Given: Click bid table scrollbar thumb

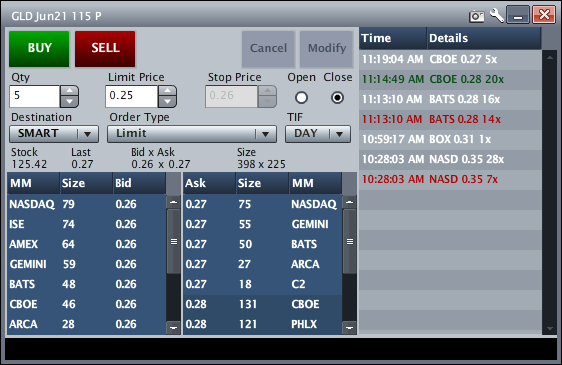Looking at the screenshot, I should [x=173, y=241].
